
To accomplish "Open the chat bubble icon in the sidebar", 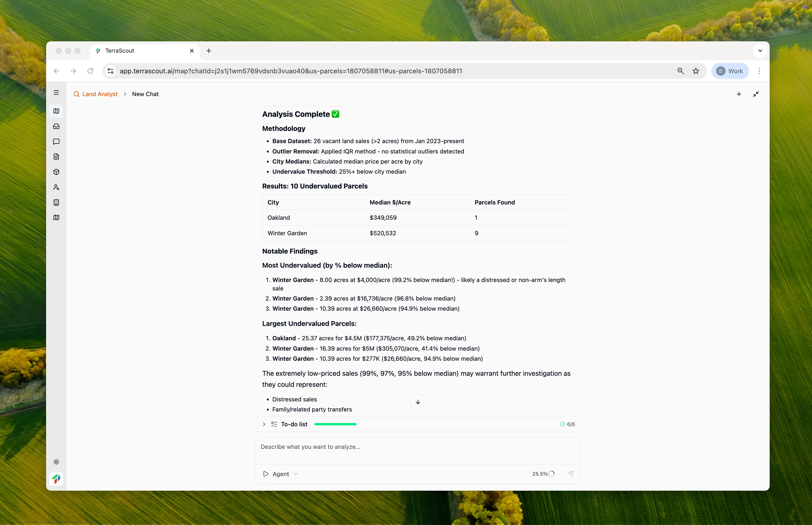I will [x=56, y=141].
